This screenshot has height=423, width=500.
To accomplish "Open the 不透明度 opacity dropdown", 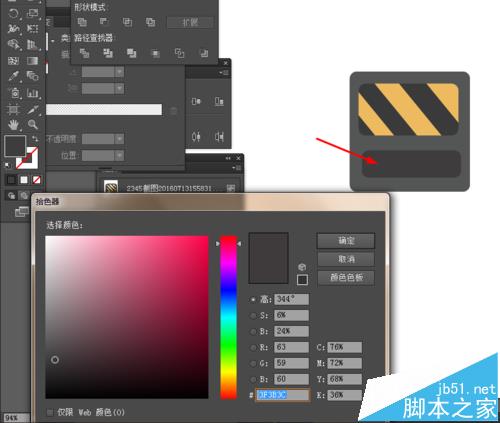I will 120,139.
